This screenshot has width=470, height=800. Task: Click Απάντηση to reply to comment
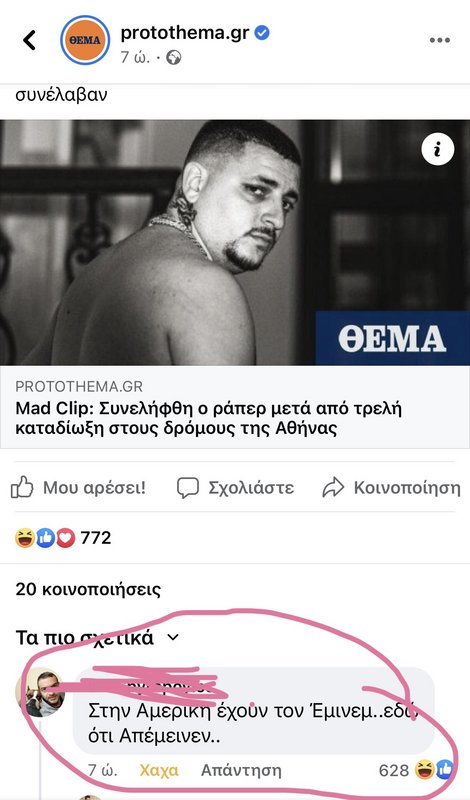(241, 770)
